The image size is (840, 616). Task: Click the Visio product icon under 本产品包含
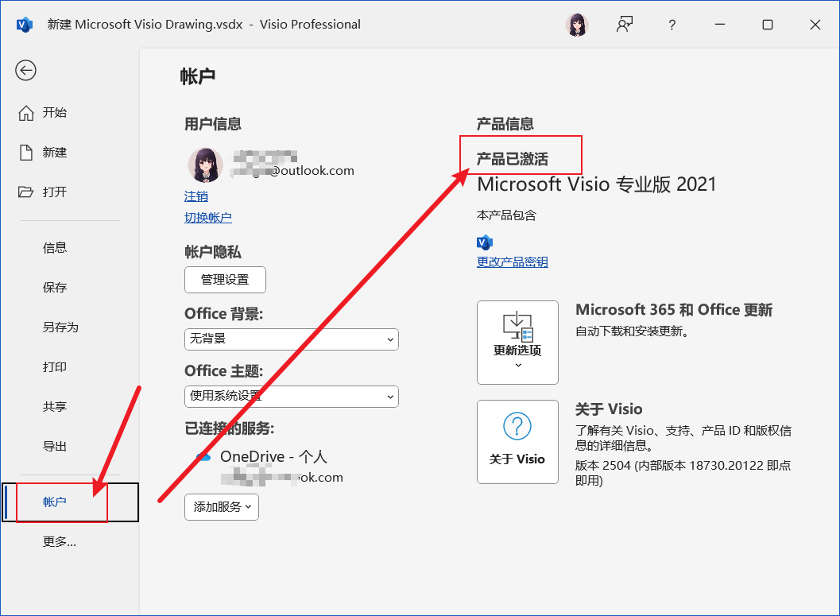tap(484, 242)
